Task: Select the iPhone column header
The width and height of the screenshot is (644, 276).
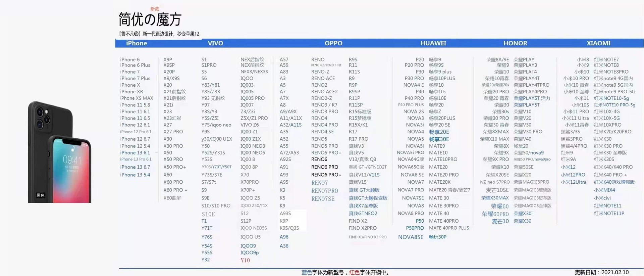Action: point(137,43)
